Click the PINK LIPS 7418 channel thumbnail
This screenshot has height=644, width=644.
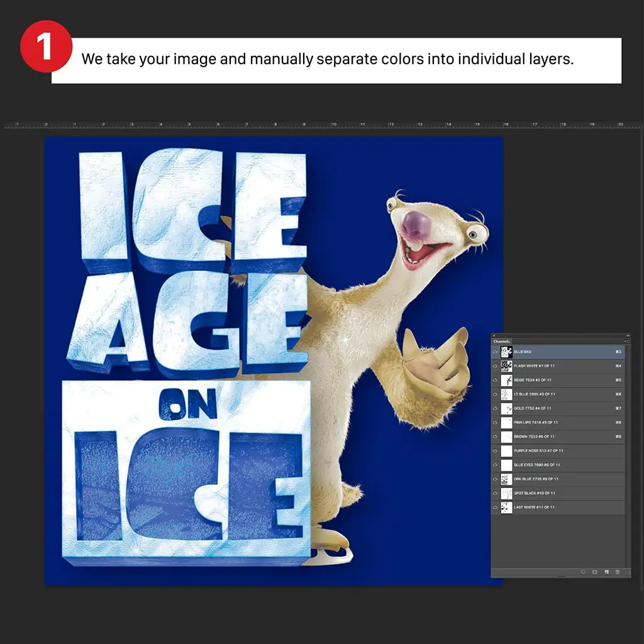point(506,423)
